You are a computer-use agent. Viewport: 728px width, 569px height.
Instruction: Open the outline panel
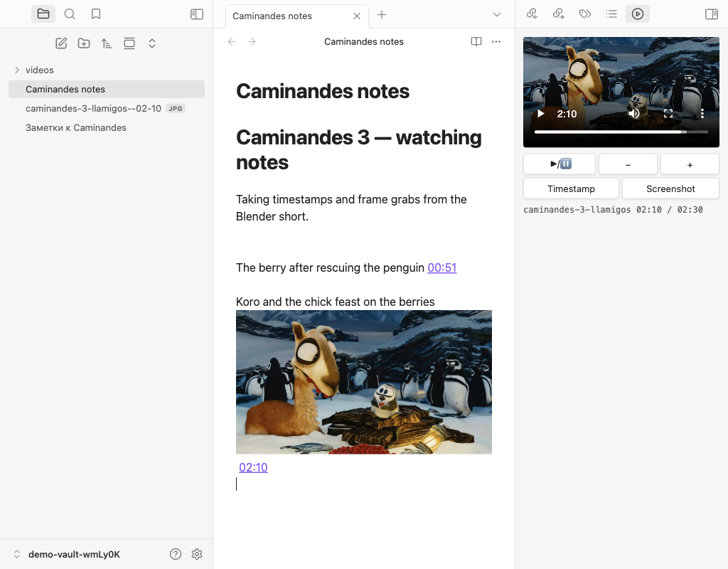point(611,14)
